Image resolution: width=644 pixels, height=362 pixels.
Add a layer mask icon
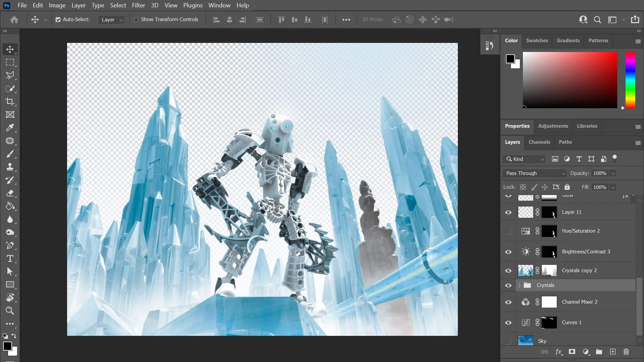point(572,352)
